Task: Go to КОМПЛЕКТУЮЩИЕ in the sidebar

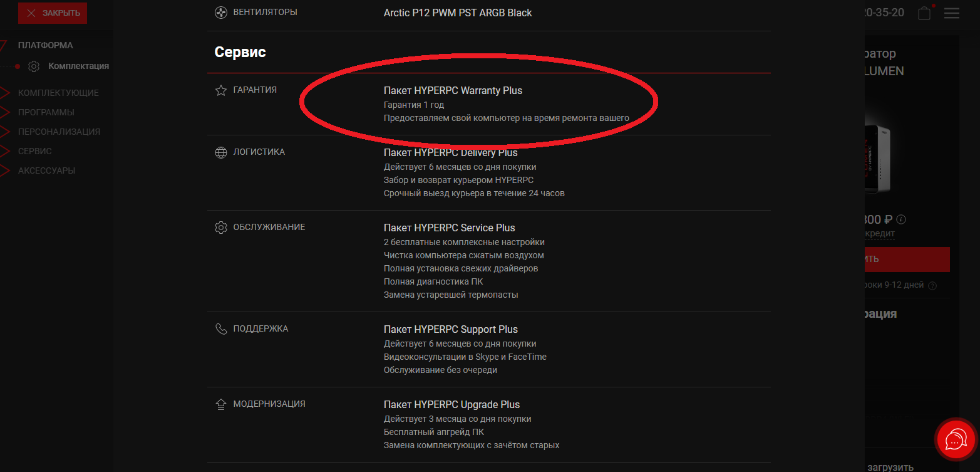Action: (x=58, y=93)
